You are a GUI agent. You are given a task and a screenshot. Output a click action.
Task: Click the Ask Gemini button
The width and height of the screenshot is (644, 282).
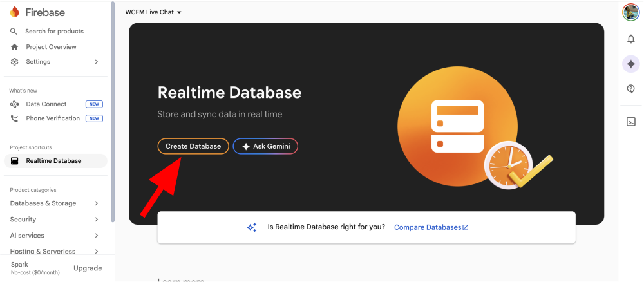pos(265,146)
